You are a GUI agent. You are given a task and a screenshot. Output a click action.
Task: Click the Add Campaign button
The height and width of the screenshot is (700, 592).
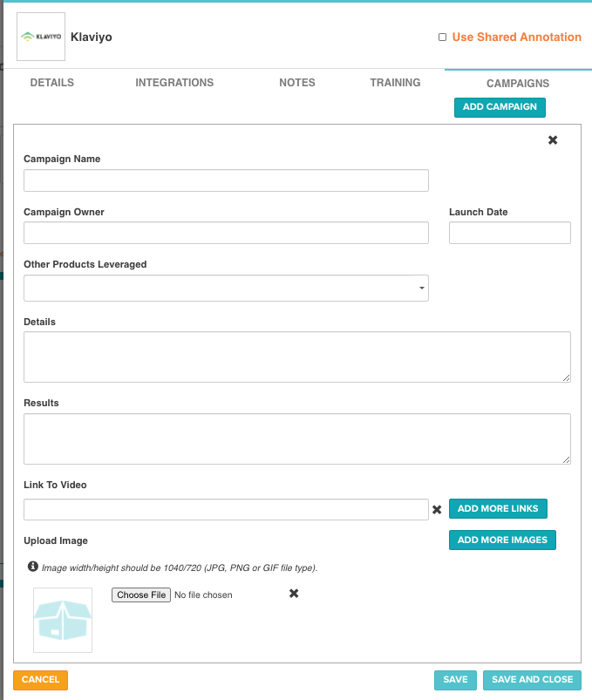click(500, 107)
